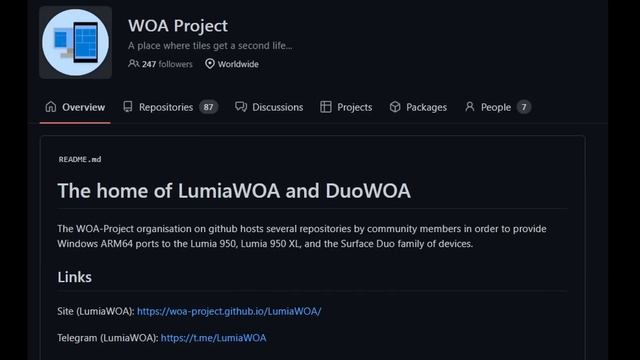Switch to the Repositories tab
This screenshot has width=640, height=360.
coord(171,107)
